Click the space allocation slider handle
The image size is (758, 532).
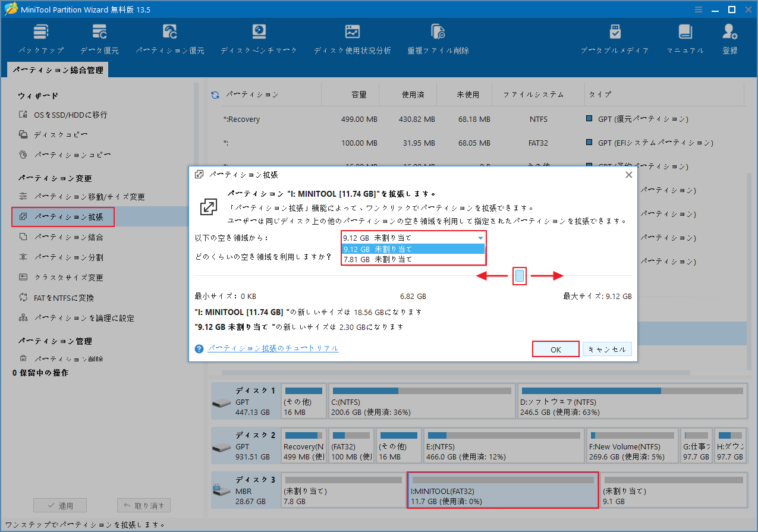(x=520, y=276)
